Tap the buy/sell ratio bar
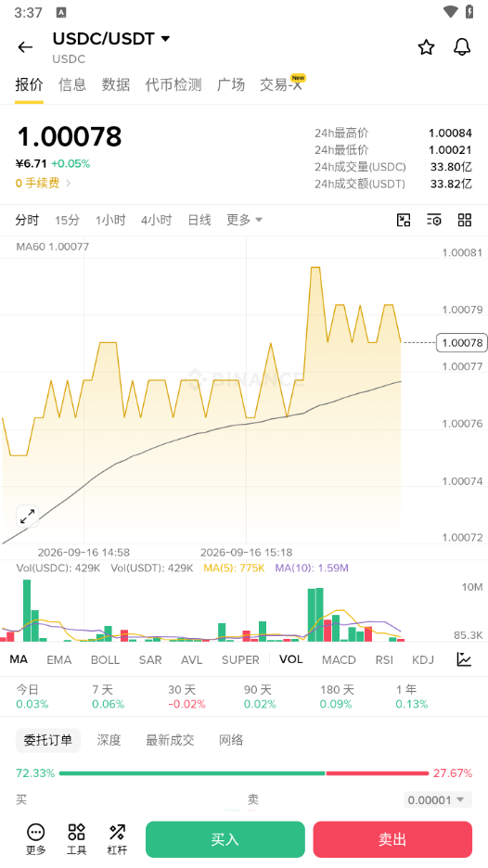488x868 pixels. pyautogui.click(x=244, y=772)
